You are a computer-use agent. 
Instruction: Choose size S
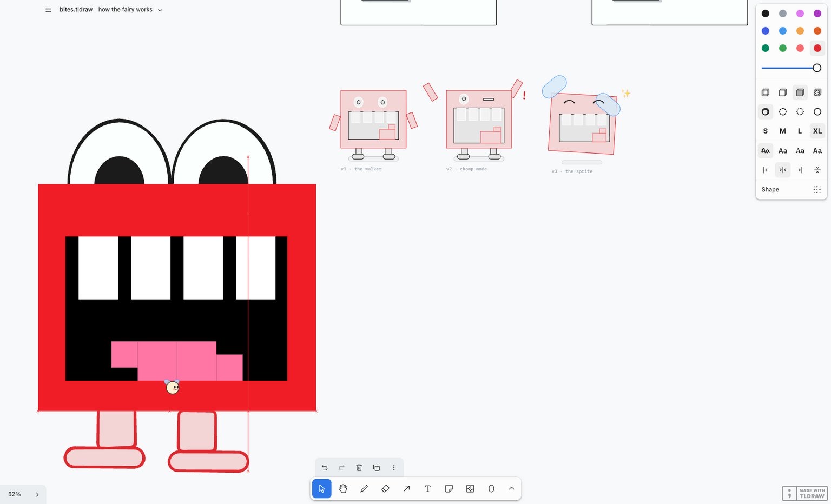[765, 131]
